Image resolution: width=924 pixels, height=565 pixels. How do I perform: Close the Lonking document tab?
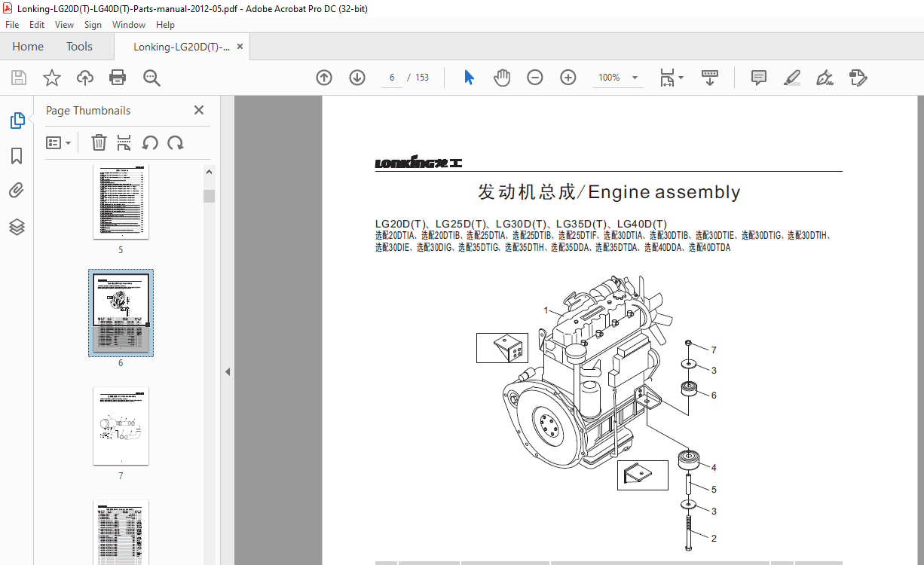pos(240,47)
